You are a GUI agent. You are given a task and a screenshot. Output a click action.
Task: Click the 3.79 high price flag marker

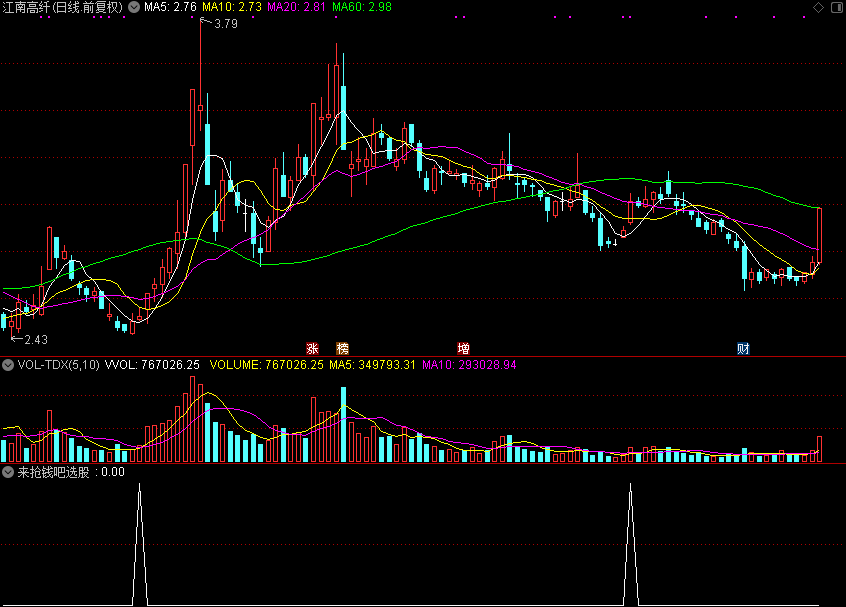pos(224,25)
